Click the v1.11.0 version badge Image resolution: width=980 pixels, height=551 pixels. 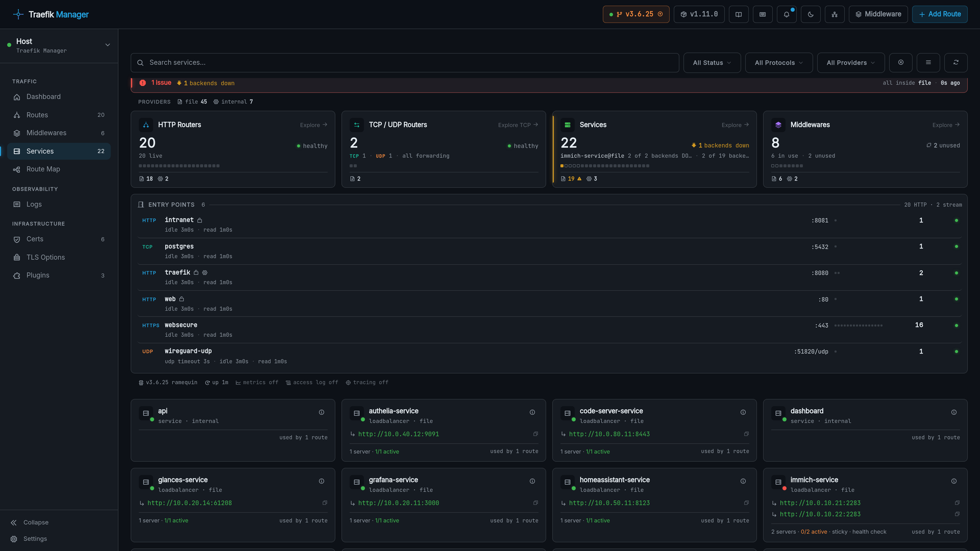tap(699, 14)
